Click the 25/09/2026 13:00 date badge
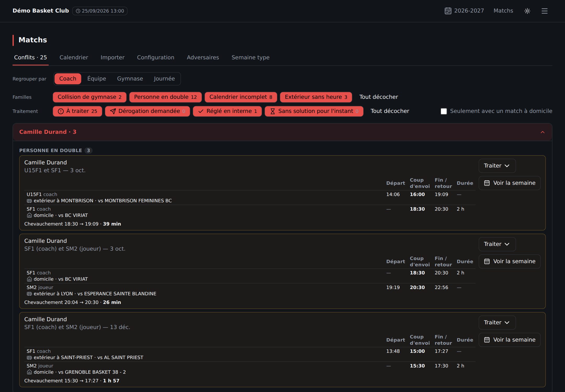 click(100, 11)
